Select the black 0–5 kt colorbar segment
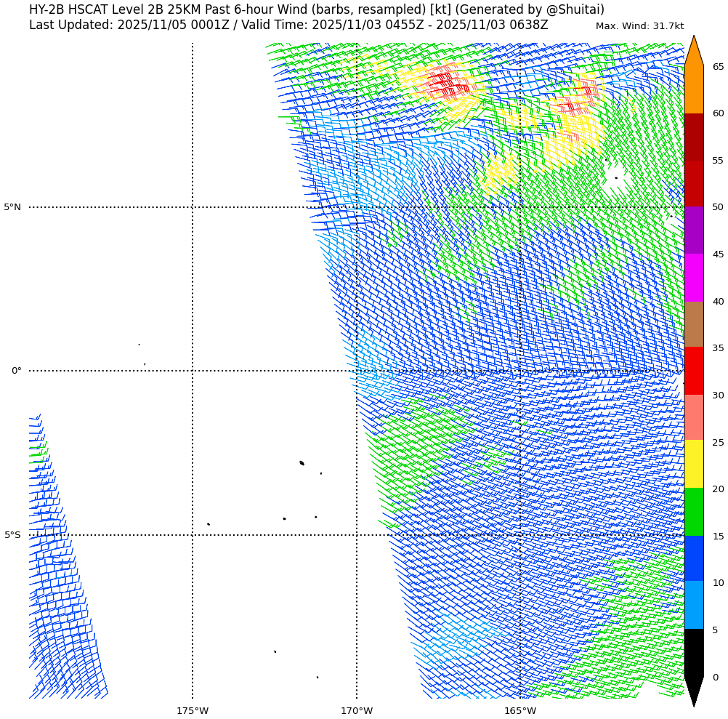Screen dimensions: 728x719 [694, 652]
